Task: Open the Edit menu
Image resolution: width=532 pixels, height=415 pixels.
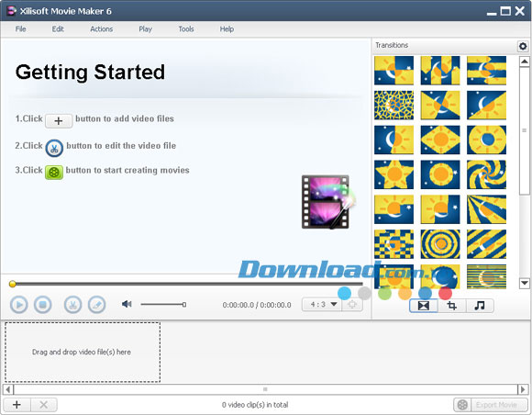Action: click(58, 29)
